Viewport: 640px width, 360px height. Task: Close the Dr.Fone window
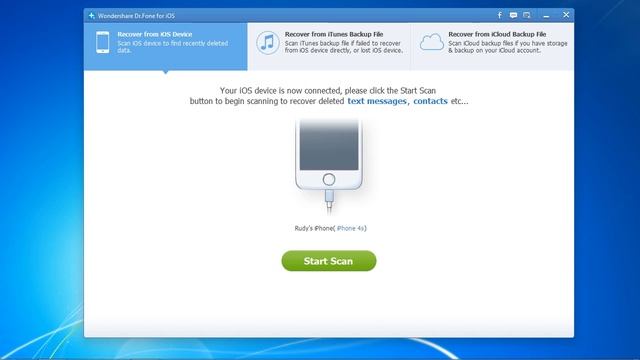(x=566, y=15)
